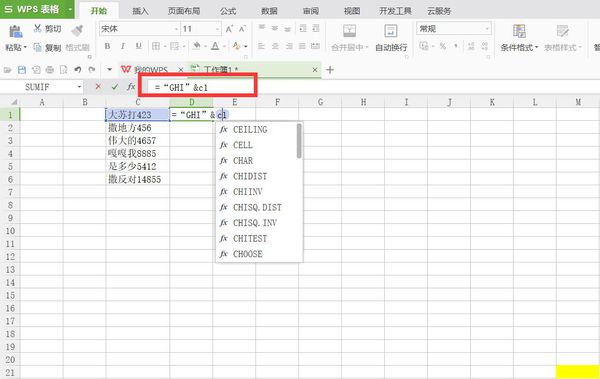Toggle underline formatting

(x=139, y=46)
